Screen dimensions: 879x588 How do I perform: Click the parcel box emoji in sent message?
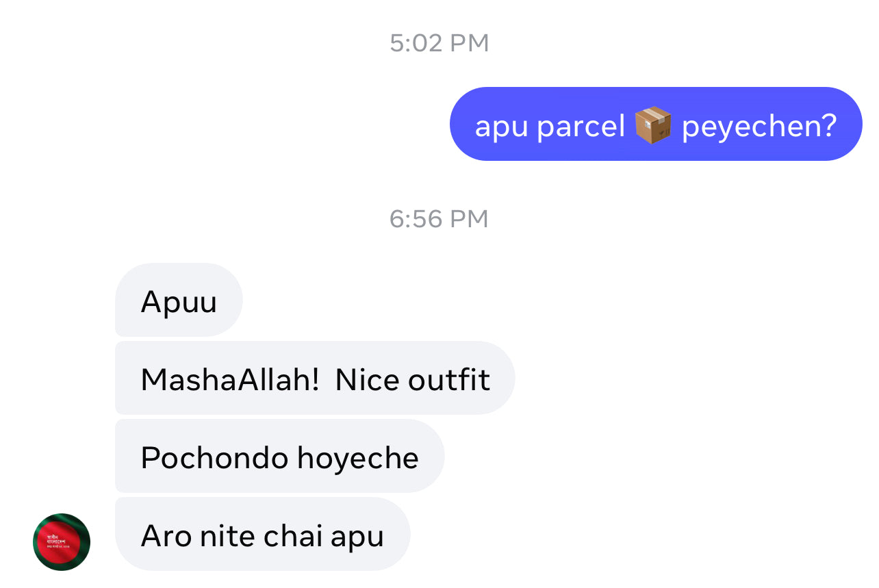point(653,126)
